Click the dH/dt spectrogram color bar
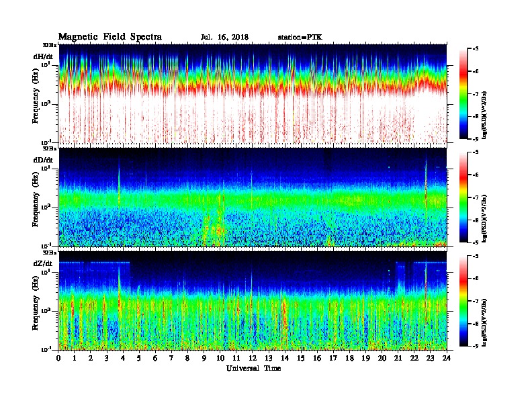Viewport: 532px width, 411px height. point(463,93)
